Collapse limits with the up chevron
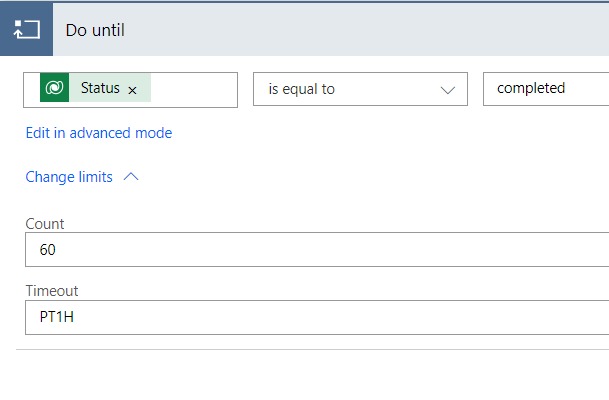 tap(131, 177)
